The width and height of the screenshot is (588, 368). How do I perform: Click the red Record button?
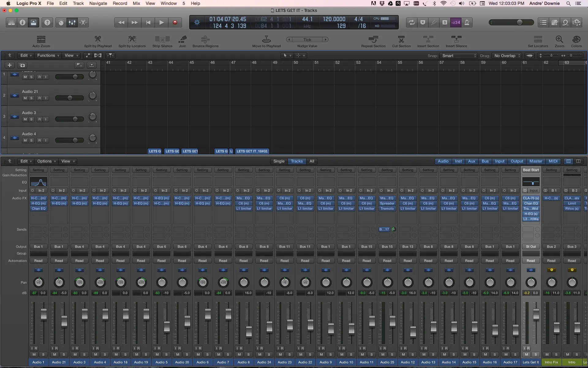point(175,23)
